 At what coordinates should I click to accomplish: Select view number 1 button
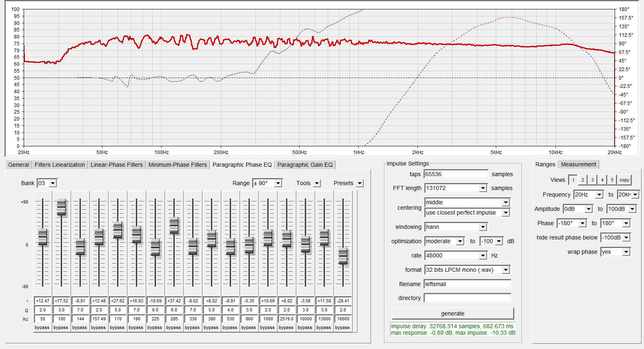point(573,180)
